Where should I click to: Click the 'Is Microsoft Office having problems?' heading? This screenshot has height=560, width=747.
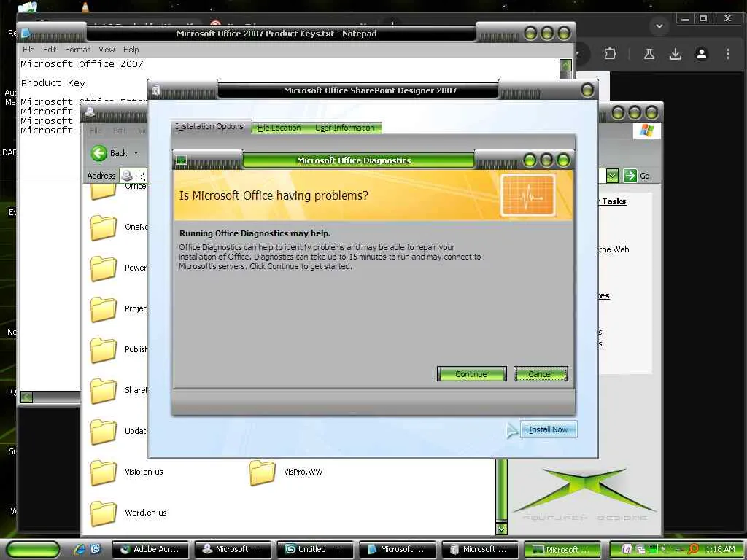pos(274,195)
